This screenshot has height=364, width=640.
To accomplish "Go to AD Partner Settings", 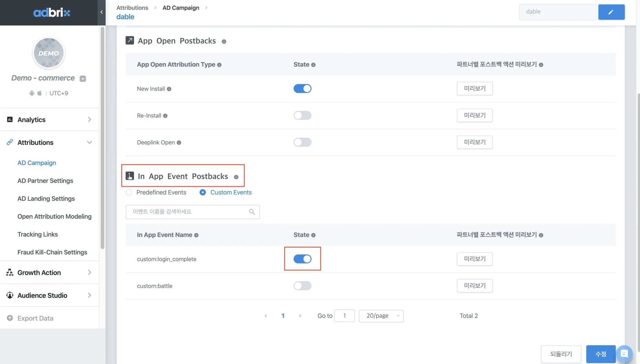I will pos(45,181).
